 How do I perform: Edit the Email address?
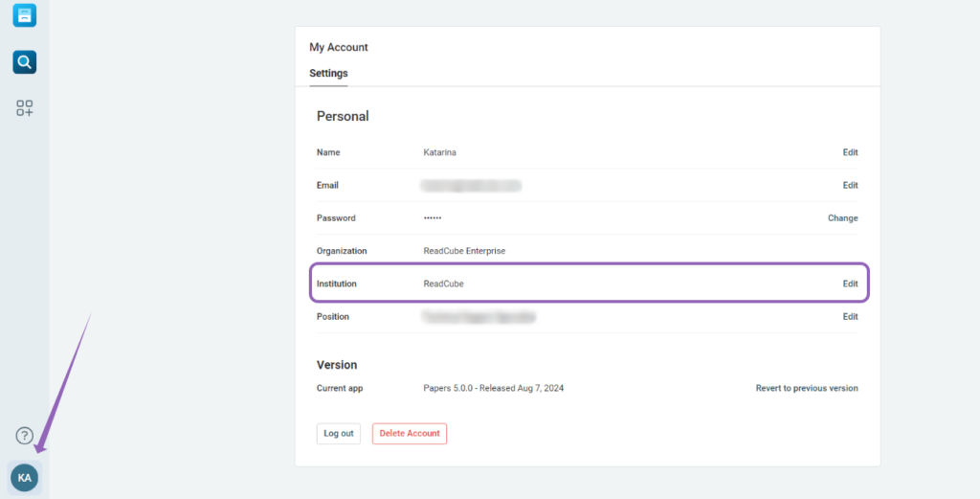850,186
